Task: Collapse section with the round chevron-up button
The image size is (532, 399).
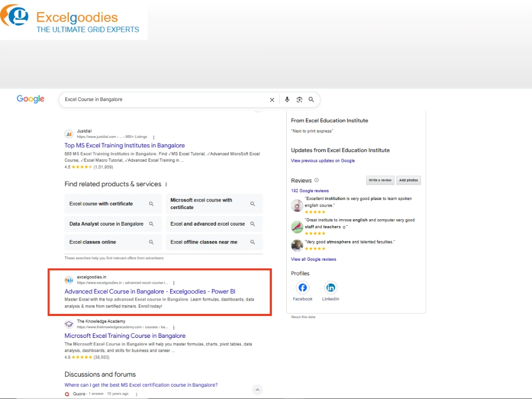Action: point(257,389)
